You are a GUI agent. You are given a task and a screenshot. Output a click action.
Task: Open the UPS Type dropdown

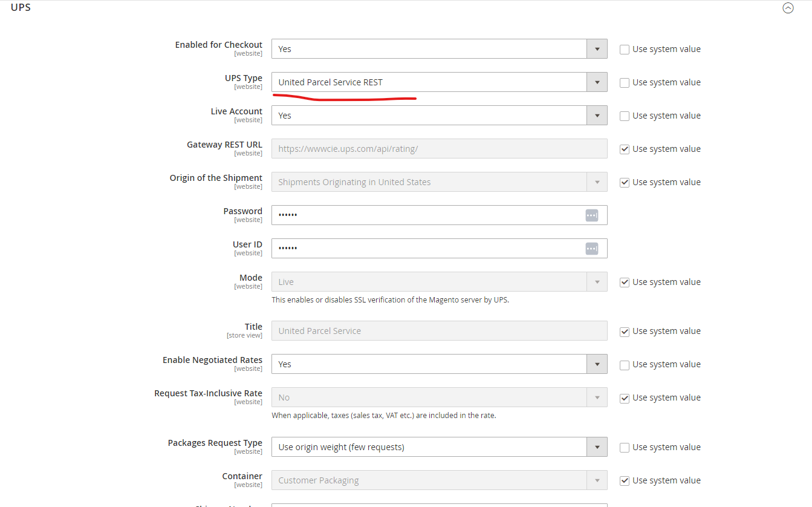(x=597, y=82)
